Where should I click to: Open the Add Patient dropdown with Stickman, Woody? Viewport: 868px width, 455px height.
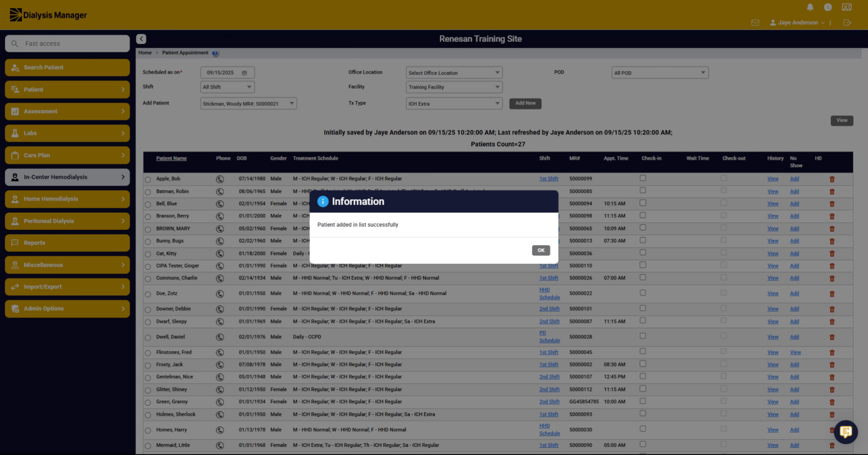(248, 104)
